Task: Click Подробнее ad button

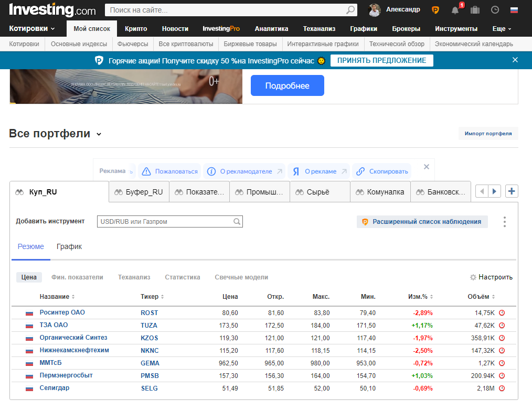Action: click(x=288, y=85)
